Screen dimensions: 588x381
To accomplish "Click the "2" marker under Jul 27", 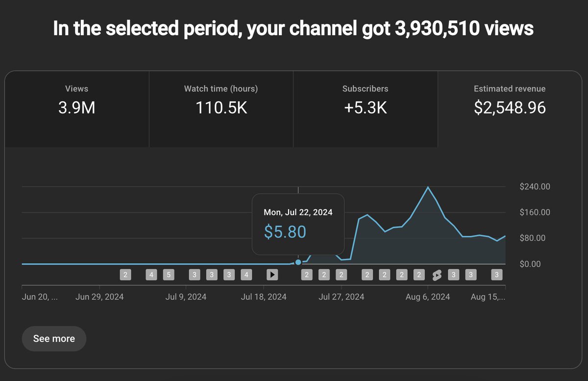I will 341,274.
